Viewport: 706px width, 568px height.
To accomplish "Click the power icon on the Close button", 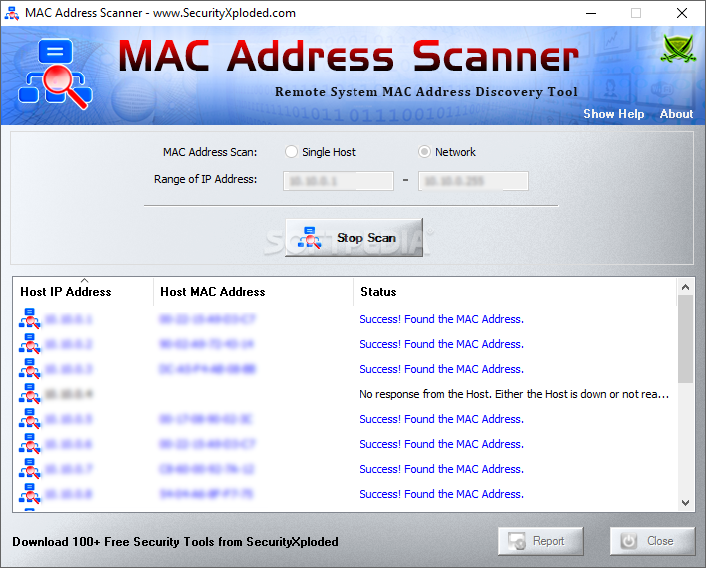I will (629, 541).
